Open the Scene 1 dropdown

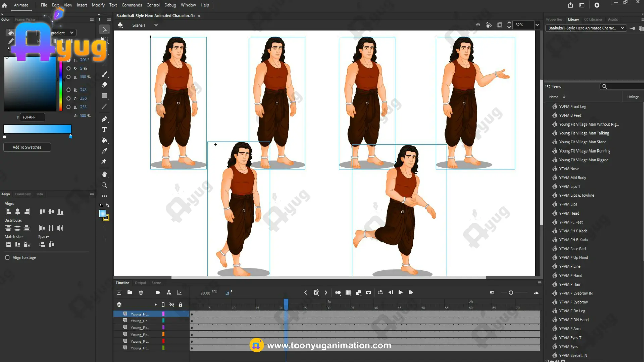pyautogui.click(x=156, y=25)
